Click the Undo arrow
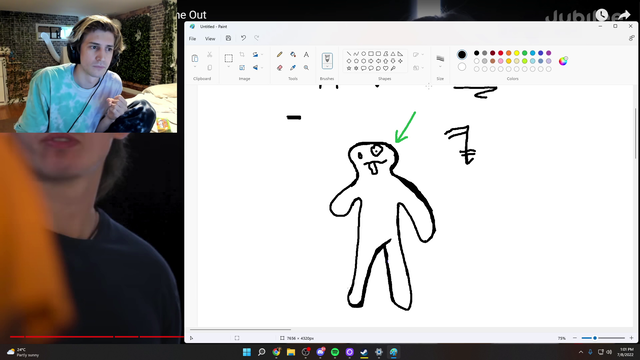This screenshot has width=640, height=360. pyautogui.click(x=243, y=38)
